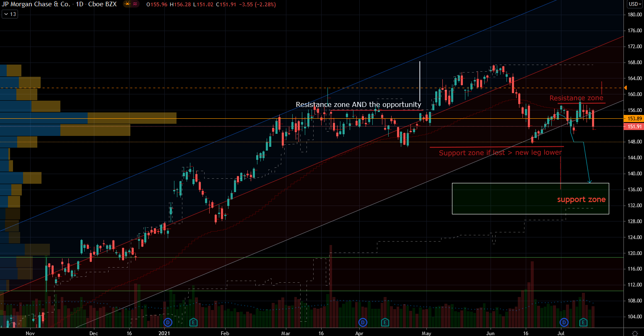Click the orange sun market status icon

[127, 4]
